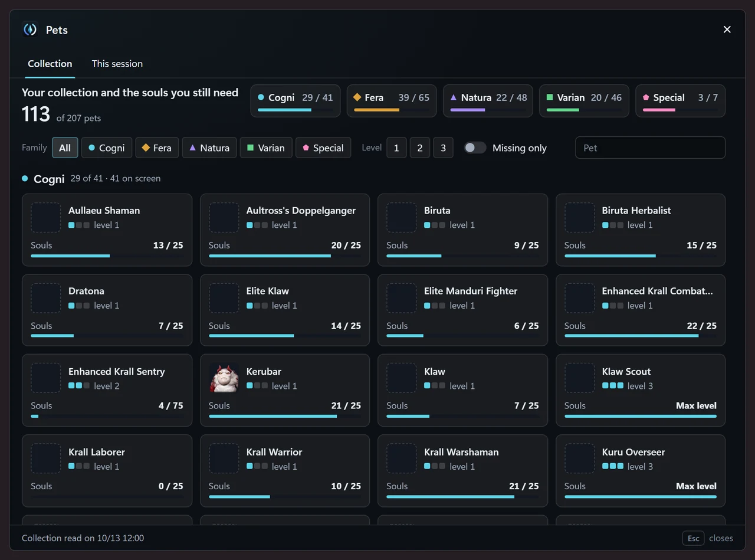Close the Pets dialog with the X
This screenshot has width=755, height=560.
[x=727, y=30]
